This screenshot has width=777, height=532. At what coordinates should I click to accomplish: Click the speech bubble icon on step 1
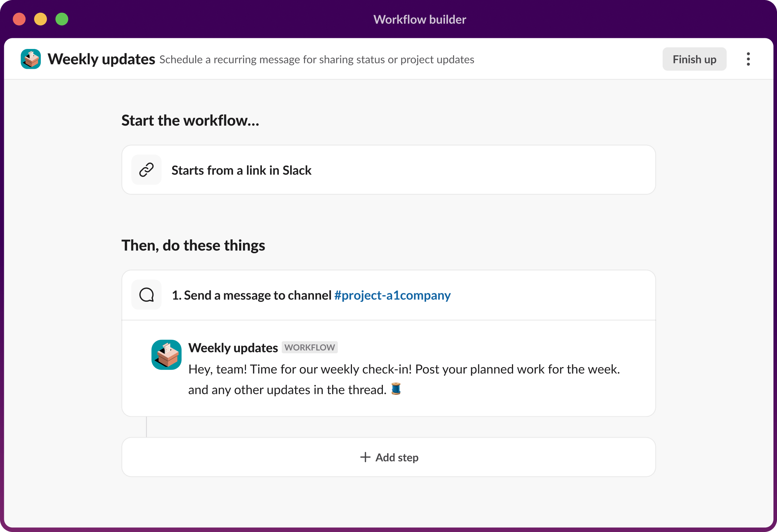[x=146, y=295]
